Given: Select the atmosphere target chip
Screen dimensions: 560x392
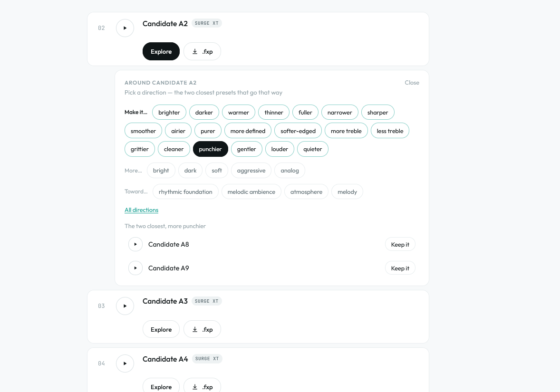Looking at the screenshot, I should pyautogui.click(x=307, y=191).
